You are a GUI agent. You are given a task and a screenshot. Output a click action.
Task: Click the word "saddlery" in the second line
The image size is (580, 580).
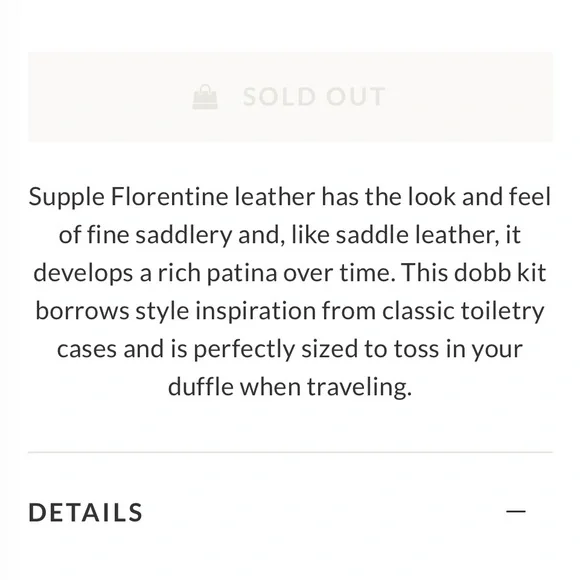pyautogui.click(x=183, y=236)
